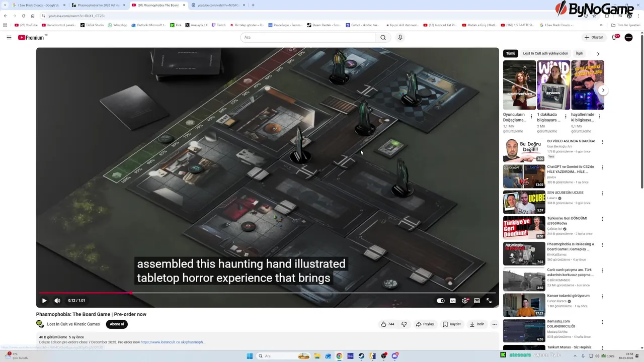Screen dimensions: 644x362
Task: Download the video with İndir
Action: [x=477, y=324]
